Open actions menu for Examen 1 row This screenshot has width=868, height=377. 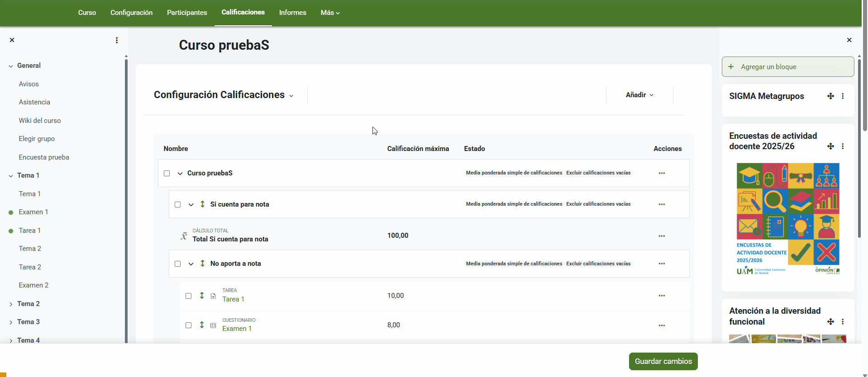point(662,325)
